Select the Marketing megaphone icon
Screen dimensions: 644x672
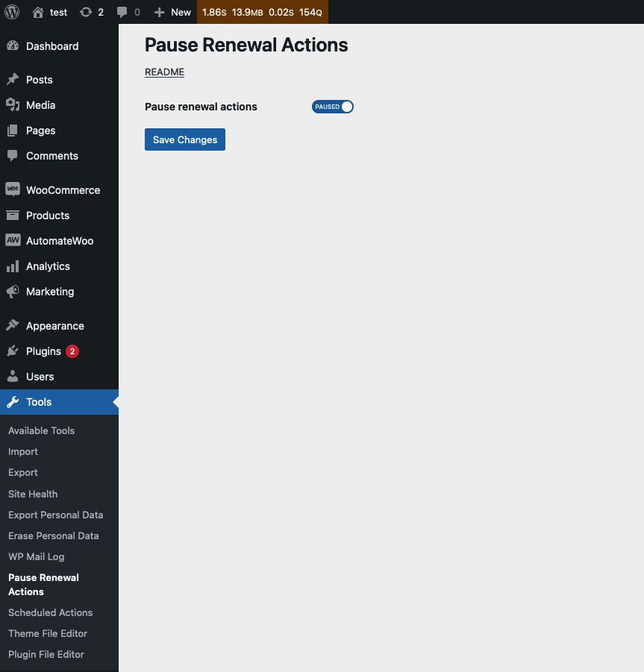pyautogui.click(x=13, y=292)
